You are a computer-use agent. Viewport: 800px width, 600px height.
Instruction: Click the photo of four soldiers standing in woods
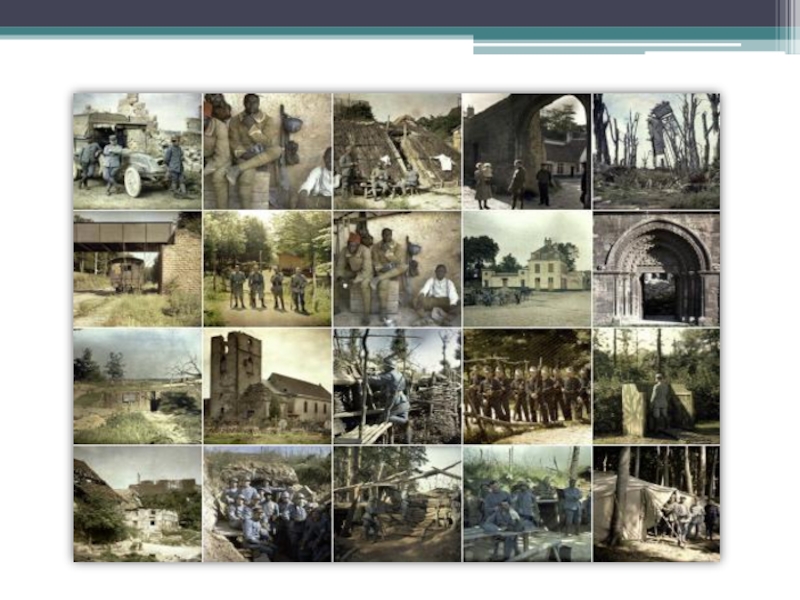point(267,268)
